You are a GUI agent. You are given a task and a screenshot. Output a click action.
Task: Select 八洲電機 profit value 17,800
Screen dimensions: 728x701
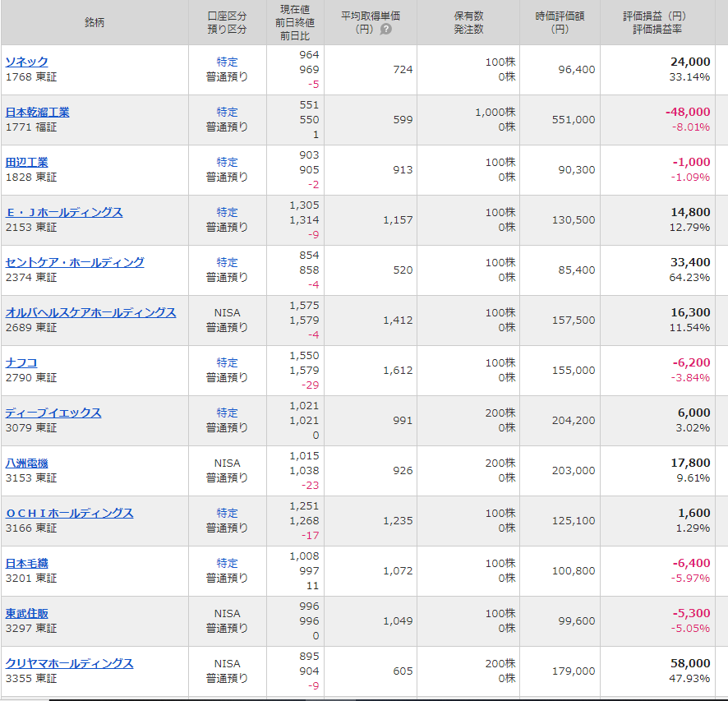[x=690, y=463]
